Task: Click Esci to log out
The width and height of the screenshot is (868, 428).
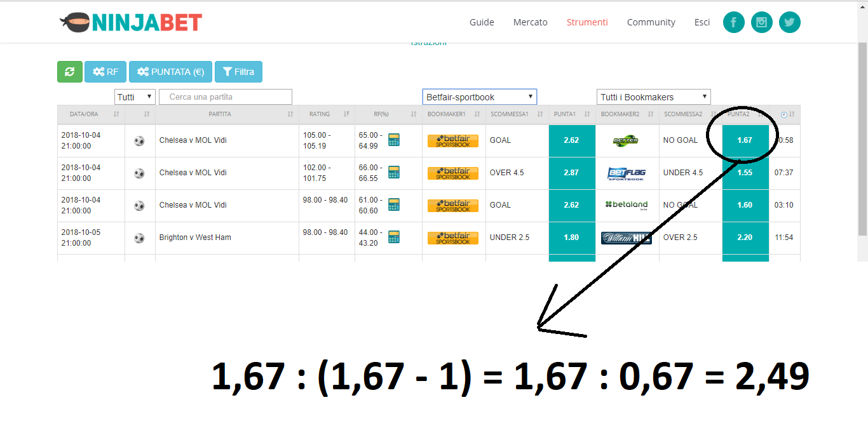Action: pos(702,22)
